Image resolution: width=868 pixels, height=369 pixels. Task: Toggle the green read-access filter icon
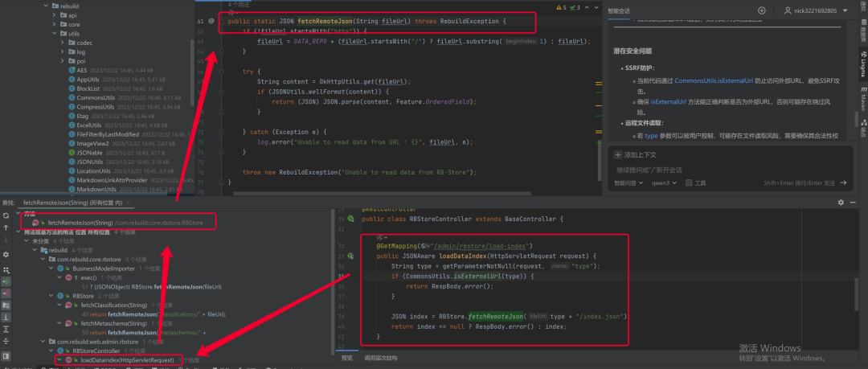coord(6,281)
